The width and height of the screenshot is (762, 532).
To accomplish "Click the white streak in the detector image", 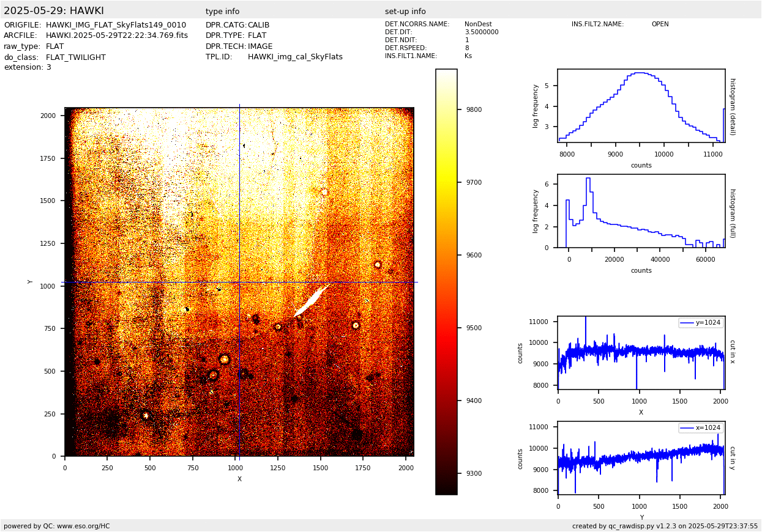I will [312, 300].
